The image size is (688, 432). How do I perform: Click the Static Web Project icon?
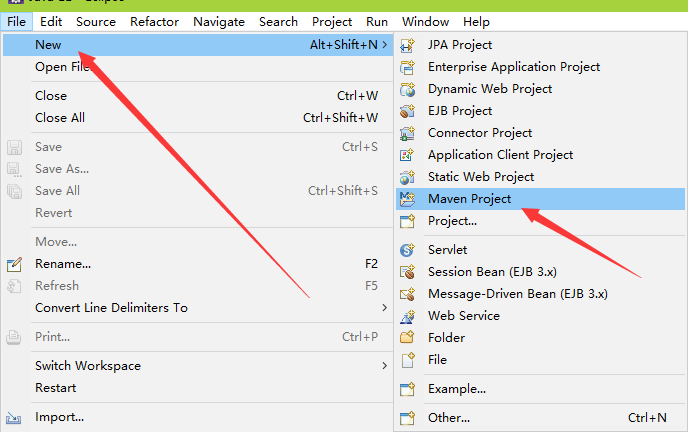click(407, 177)
